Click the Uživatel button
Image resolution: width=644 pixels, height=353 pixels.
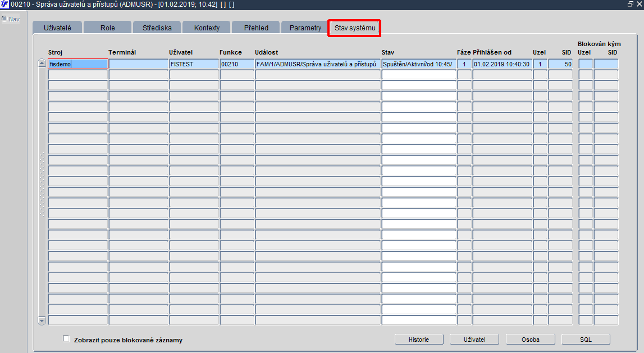coord(475,340)
